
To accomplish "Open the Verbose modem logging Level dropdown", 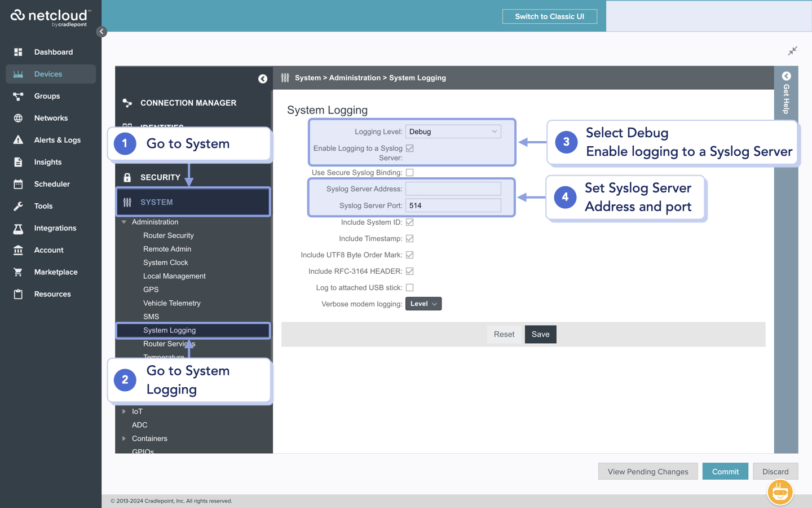I will coord(423,303).
